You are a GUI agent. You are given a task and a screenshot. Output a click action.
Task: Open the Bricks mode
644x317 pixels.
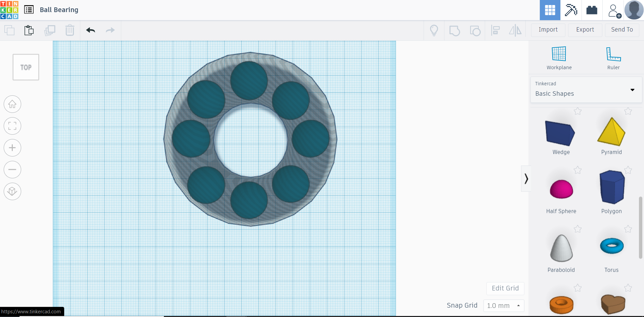pos(592,10)
